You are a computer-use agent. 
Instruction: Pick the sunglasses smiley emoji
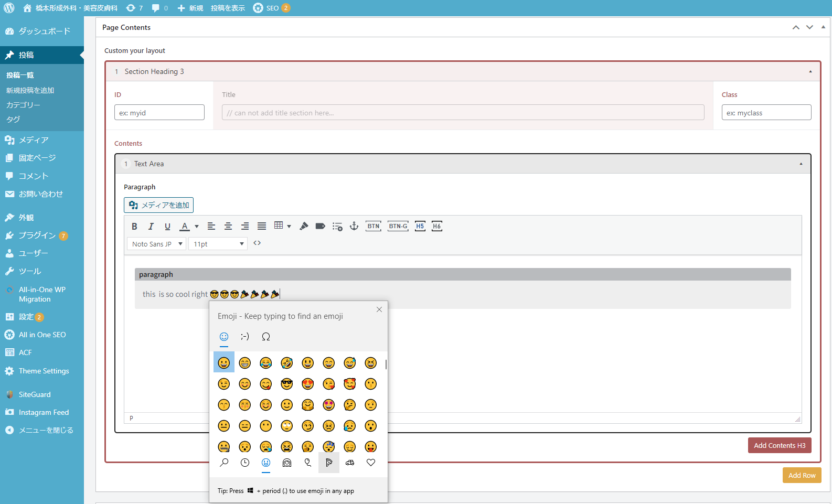point(286,384)
